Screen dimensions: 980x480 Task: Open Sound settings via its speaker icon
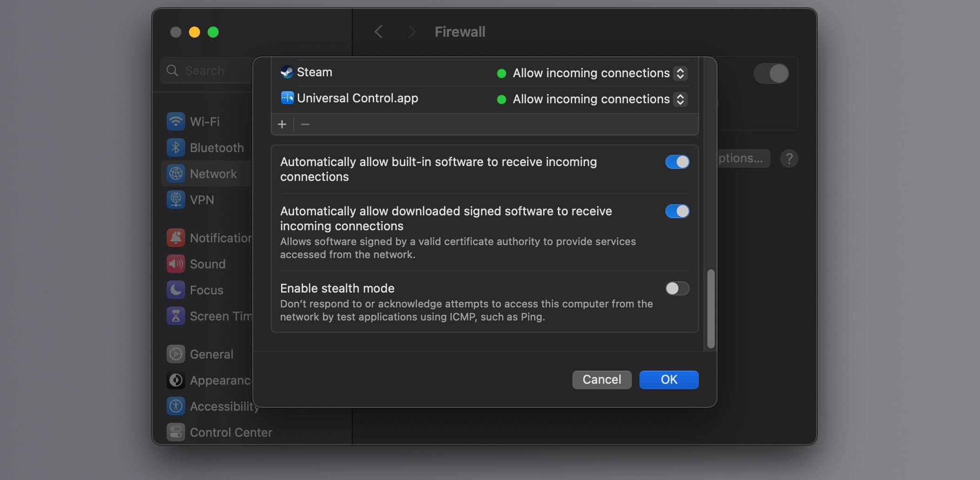click(x=175, y=264)
